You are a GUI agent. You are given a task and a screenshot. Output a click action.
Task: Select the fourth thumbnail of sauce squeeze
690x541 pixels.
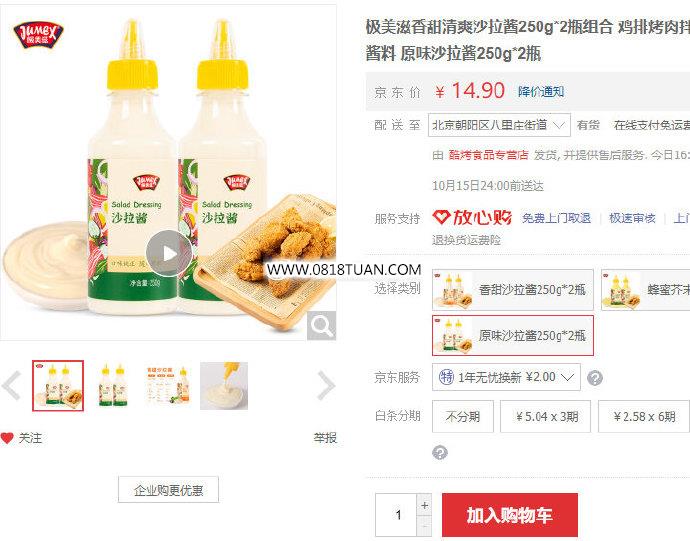(x=224, y=386)
